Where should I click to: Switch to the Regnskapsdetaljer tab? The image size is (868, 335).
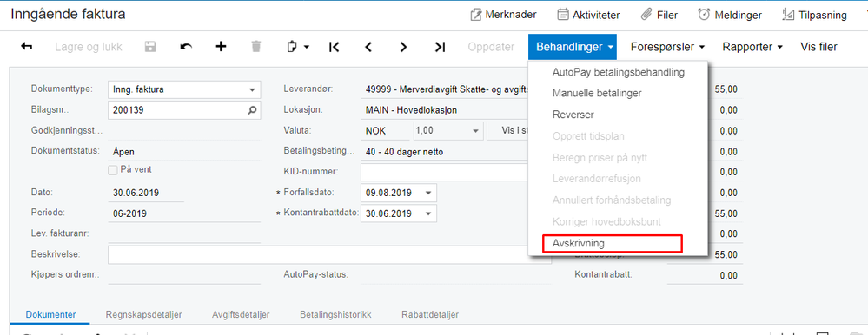point(144,314)
